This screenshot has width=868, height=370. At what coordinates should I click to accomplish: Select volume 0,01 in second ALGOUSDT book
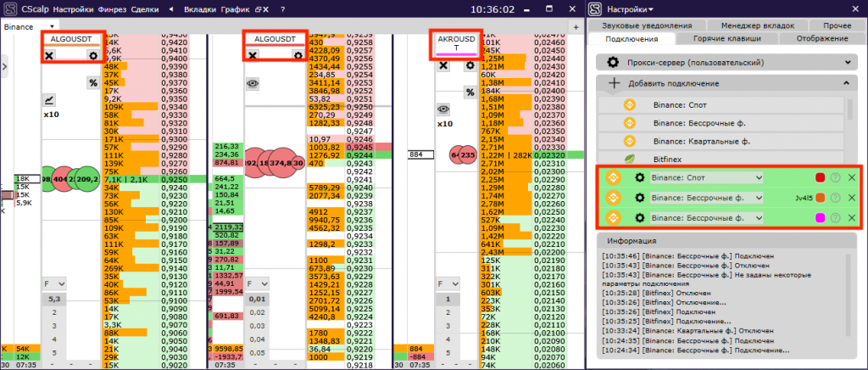click(x=257, y=299)
